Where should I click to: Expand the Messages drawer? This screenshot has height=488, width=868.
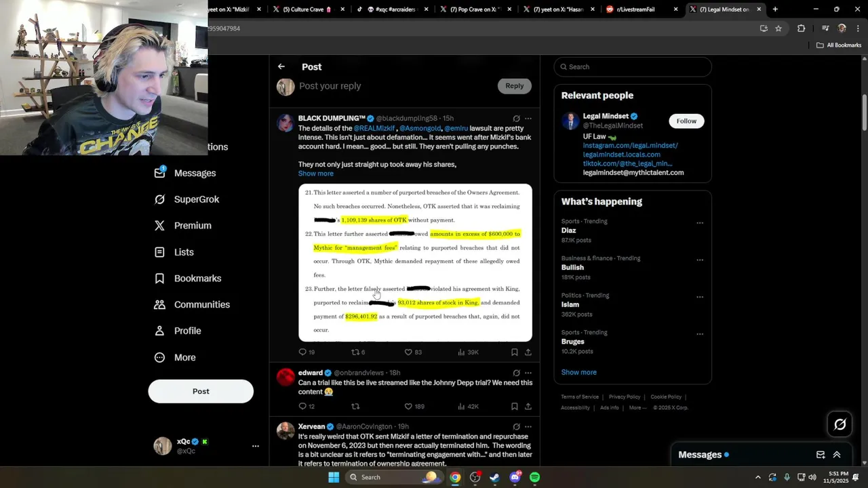coord(837,455)
